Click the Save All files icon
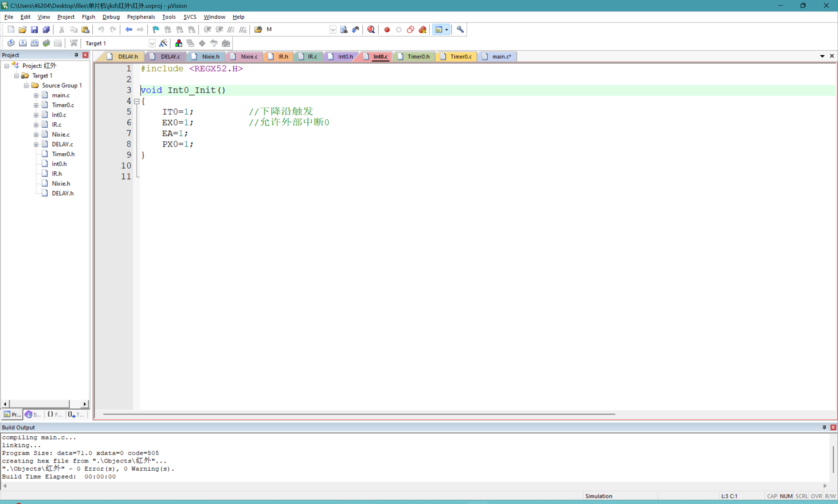The width and height of the screenshot is (838, 504). pyautogui.click(x=46, y=29)
